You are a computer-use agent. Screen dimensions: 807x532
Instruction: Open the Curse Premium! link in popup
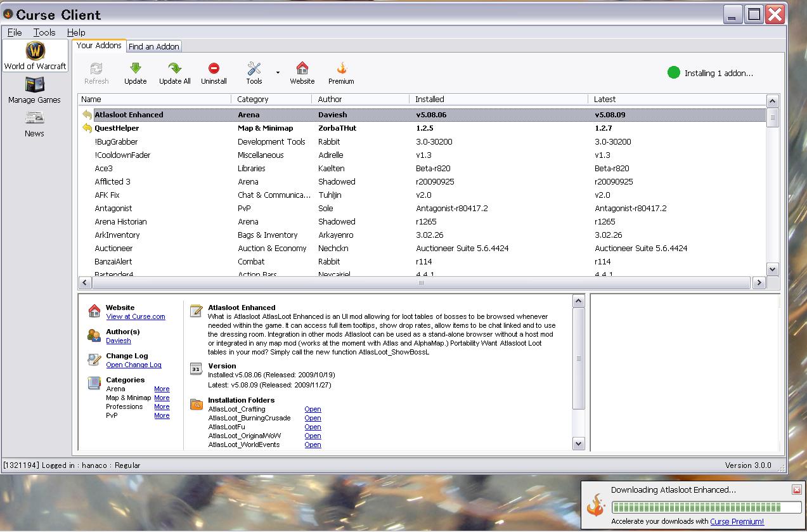click(x=737, y=521)
